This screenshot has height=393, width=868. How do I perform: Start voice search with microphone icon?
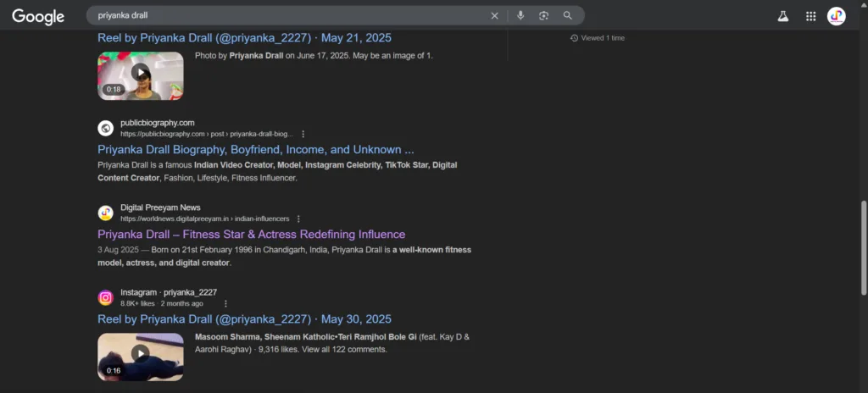(520, 15)
